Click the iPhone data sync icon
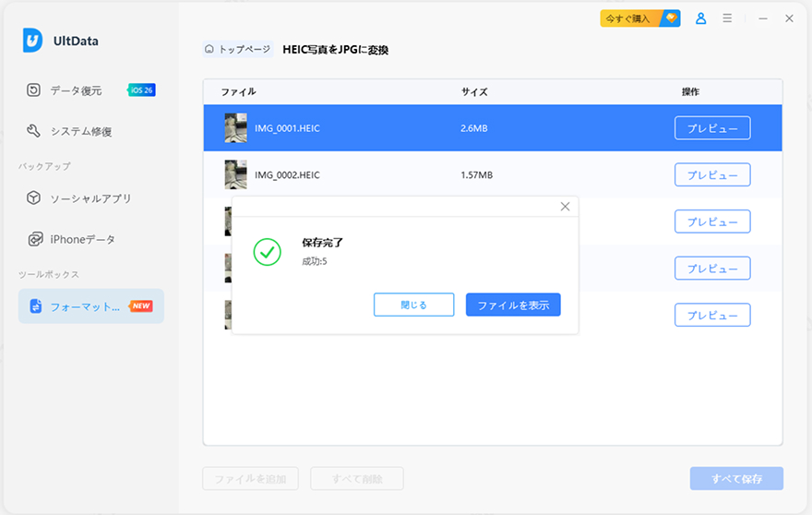812x515 pixels. (35, 239)
